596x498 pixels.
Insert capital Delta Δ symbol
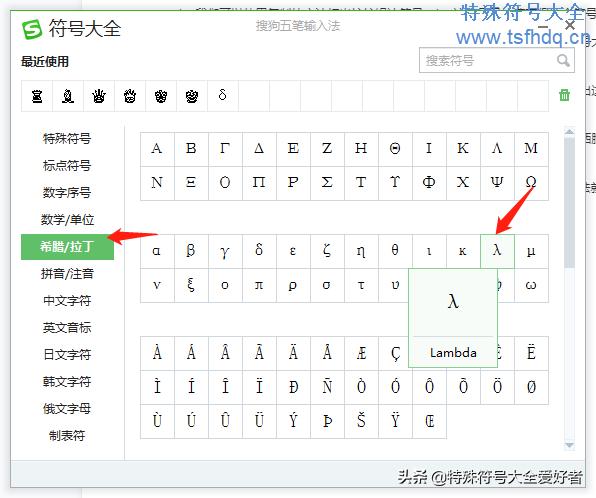click(x=259, y=149)
